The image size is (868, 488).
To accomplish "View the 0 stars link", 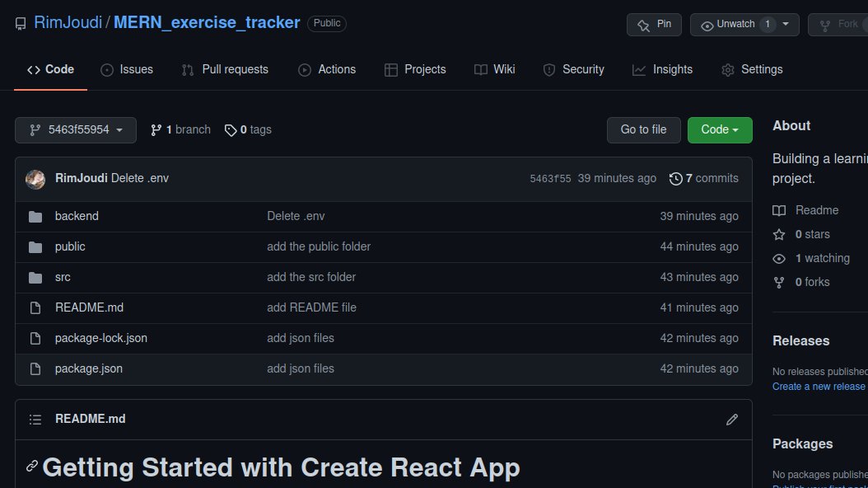I will (801, 234).
